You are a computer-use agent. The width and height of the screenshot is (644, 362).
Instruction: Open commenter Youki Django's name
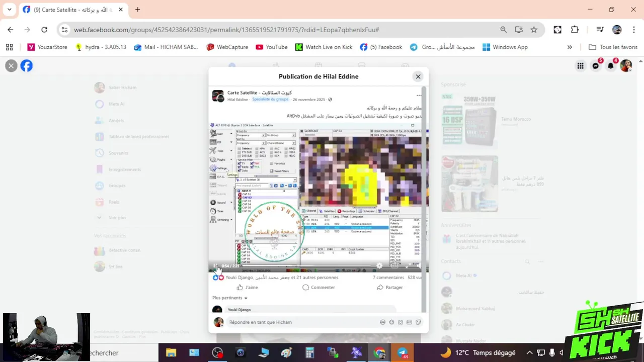pos(239,310)
